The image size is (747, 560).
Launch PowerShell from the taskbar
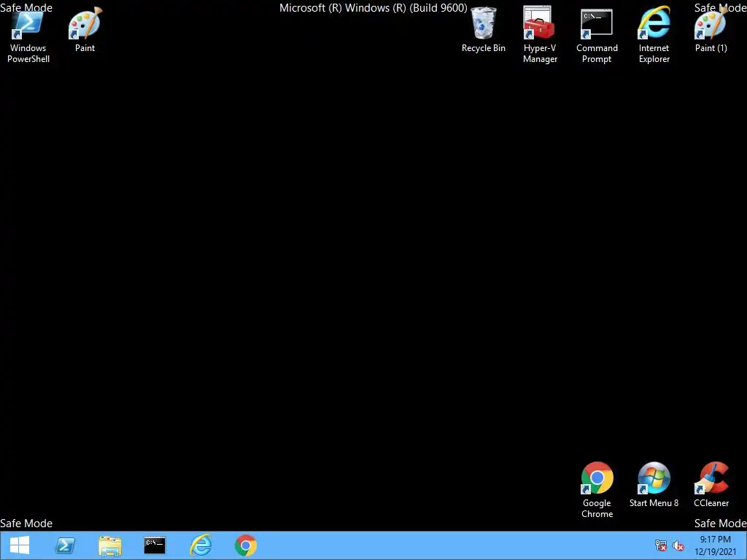[65, 545]
